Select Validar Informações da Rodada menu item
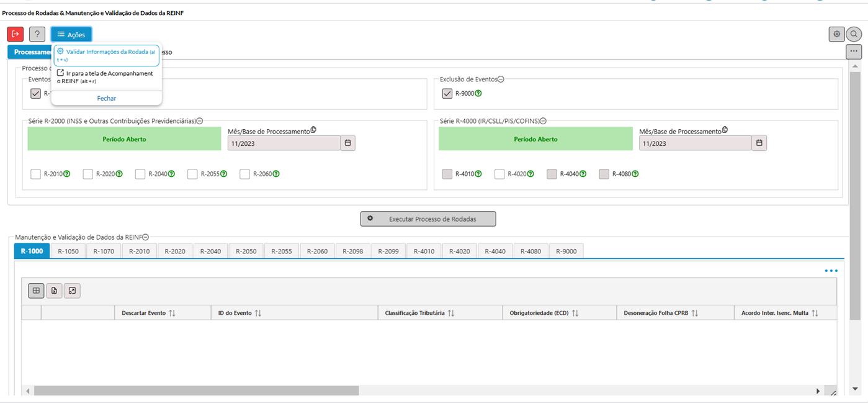 107,52
